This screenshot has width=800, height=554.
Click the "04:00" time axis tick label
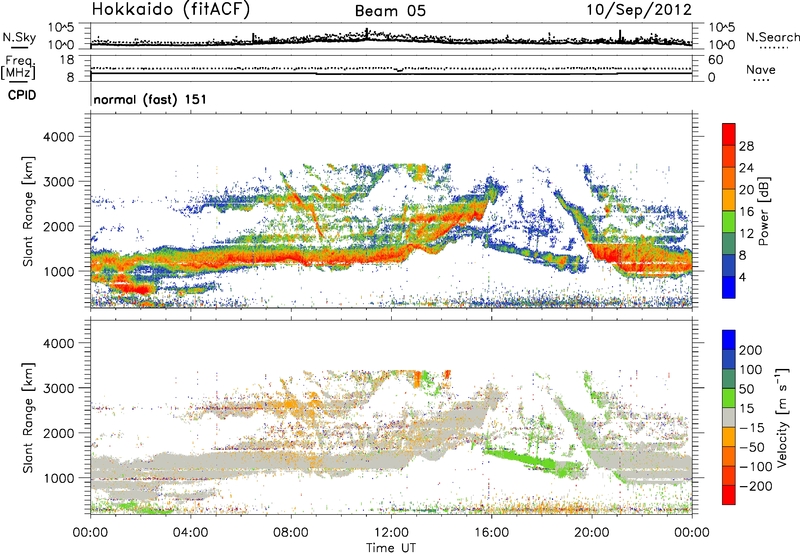coord(191,533)
